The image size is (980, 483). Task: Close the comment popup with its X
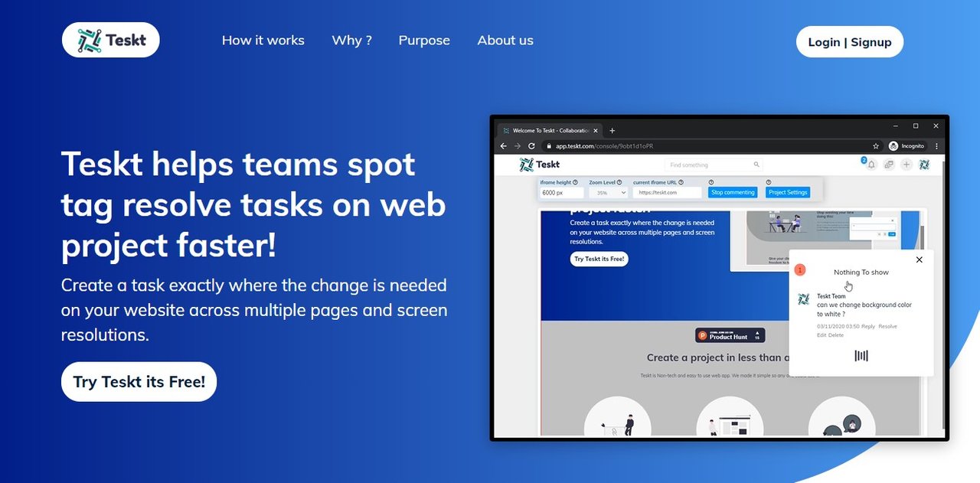(x=920, y=259)
